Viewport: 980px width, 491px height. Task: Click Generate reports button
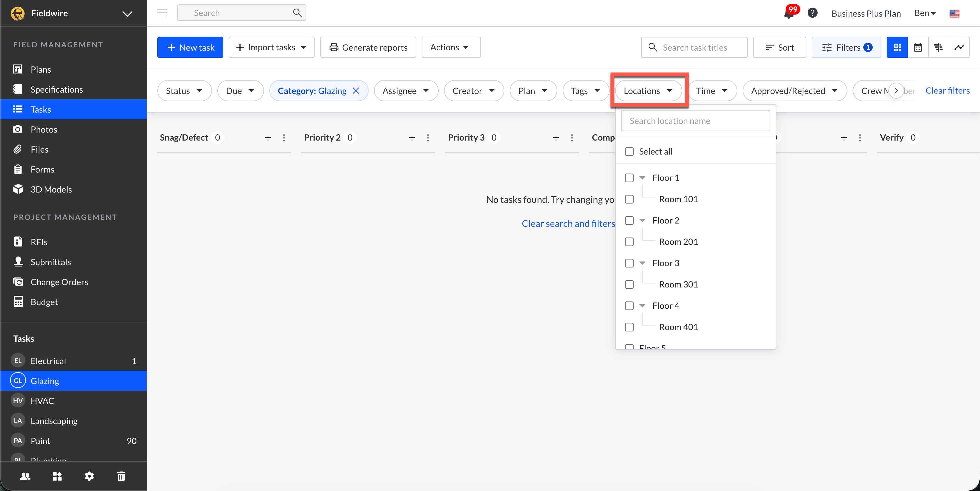point(368,48)
